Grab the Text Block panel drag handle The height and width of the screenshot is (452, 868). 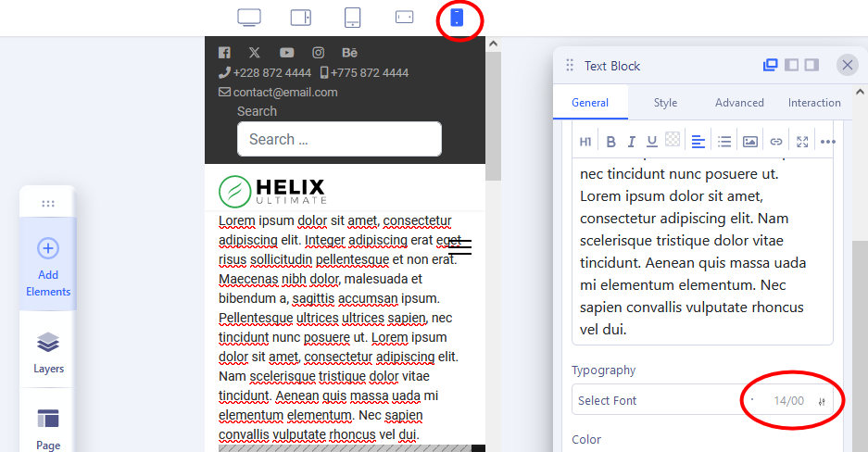(570, 65)
